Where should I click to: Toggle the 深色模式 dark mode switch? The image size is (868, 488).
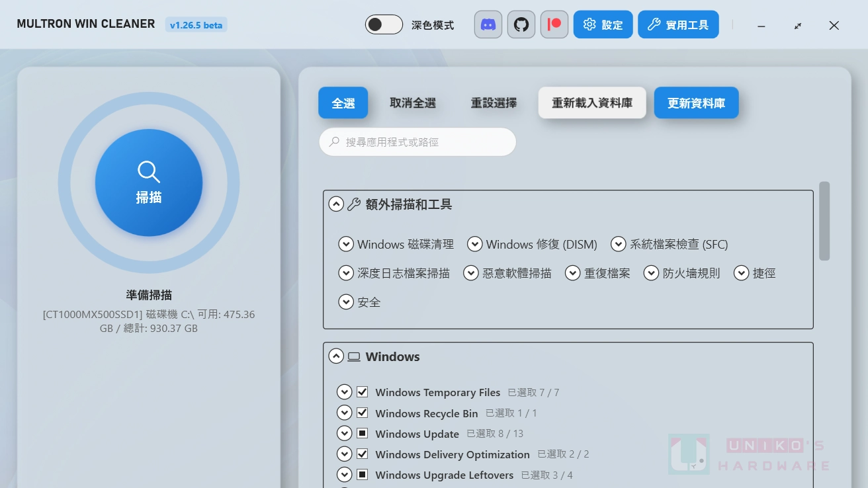(384, 24)
